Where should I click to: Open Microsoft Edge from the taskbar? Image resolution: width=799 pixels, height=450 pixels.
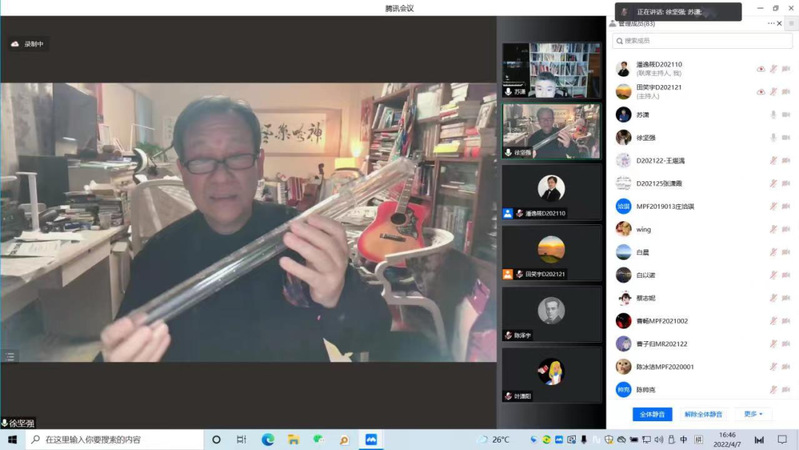coord(268,439)
